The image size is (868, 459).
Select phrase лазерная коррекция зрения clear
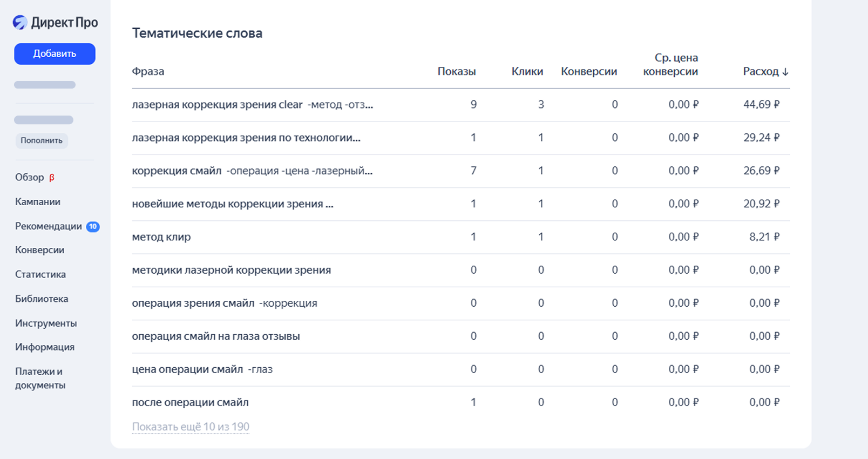252,105
